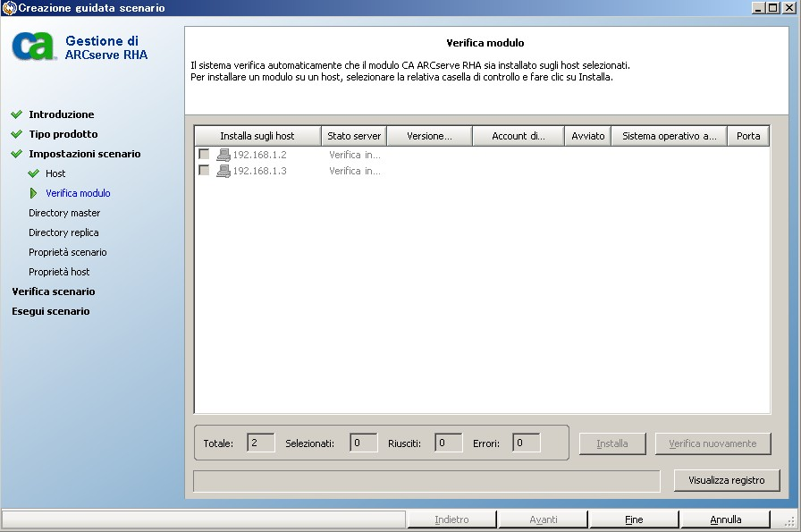Click the Verifica nuovamente button
801x532 pixels.
pyautogui.click(x=712, y=443)
